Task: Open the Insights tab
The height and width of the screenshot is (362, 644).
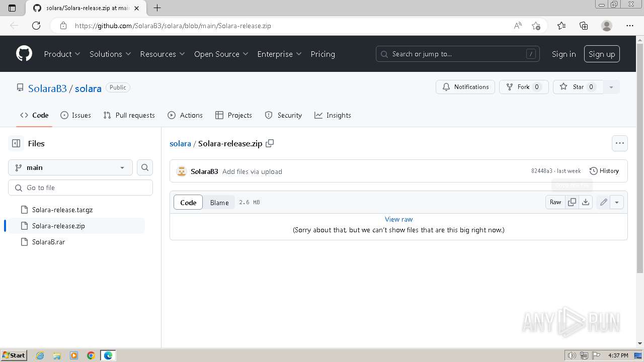Action: click(333, 115)
